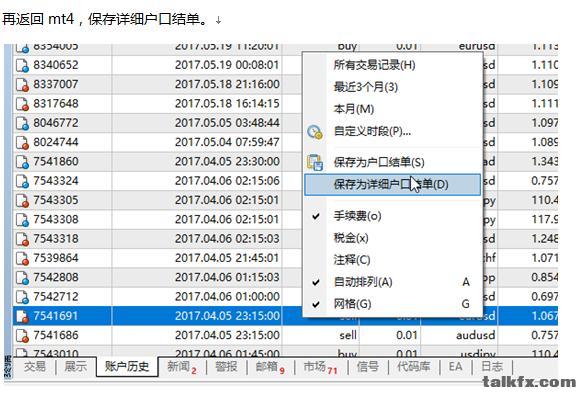The width and height of the screenshot is (581, 393).
Task: Open the 账户历史 tab
Action: 127,367
